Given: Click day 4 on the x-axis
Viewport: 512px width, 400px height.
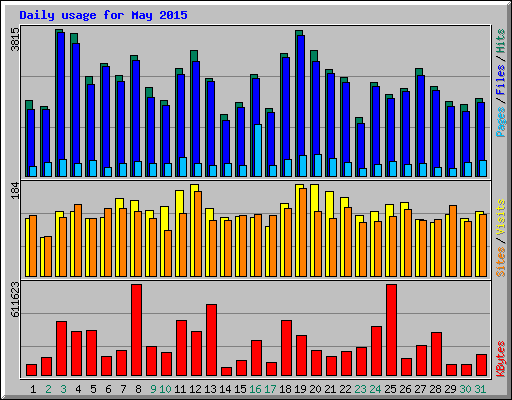Looking at the screenshot, I should 78,389.
